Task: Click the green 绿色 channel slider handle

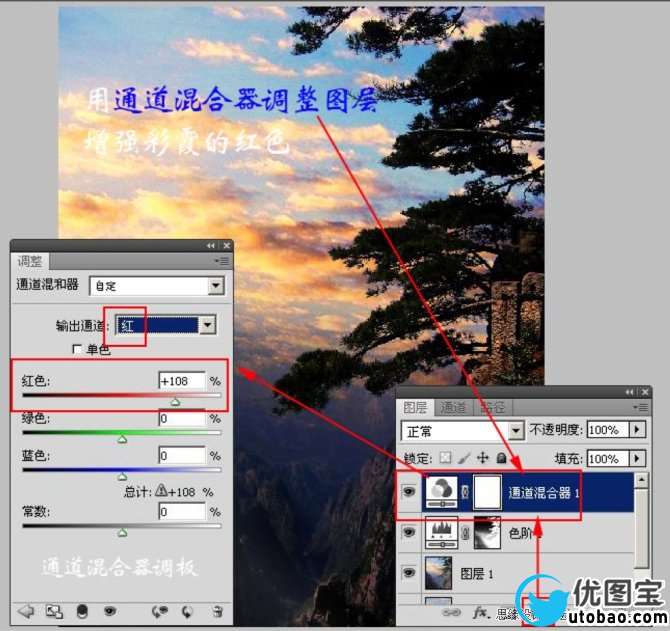Action: tap(123, 438)
